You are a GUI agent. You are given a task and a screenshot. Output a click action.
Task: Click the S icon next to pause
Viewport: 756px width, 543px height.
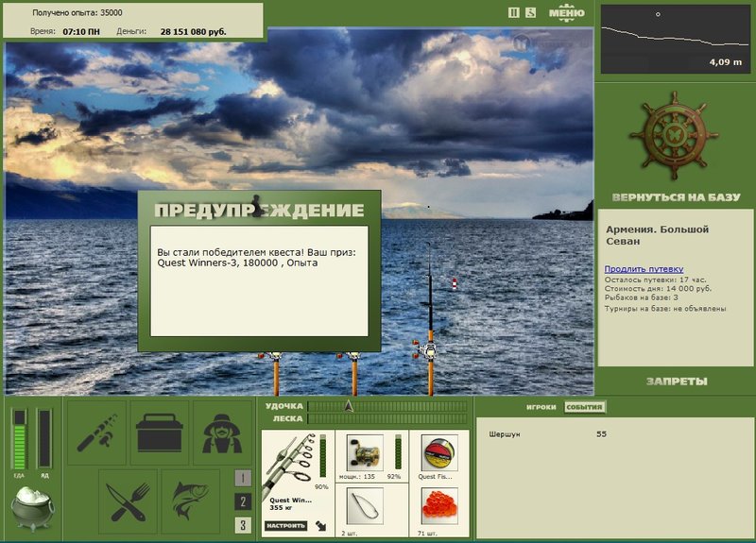click(x=530, y=12)
